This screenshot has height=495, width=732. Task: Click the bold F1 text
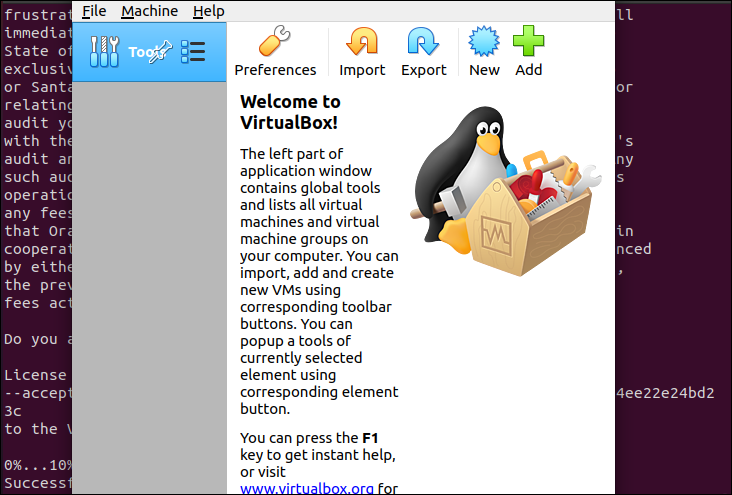(370, 438)
